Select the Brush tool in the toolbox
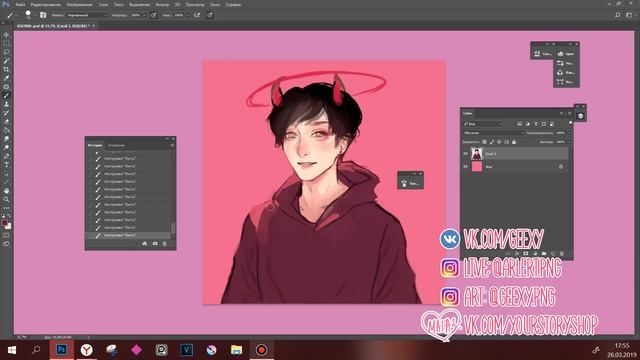 (6, 96)
